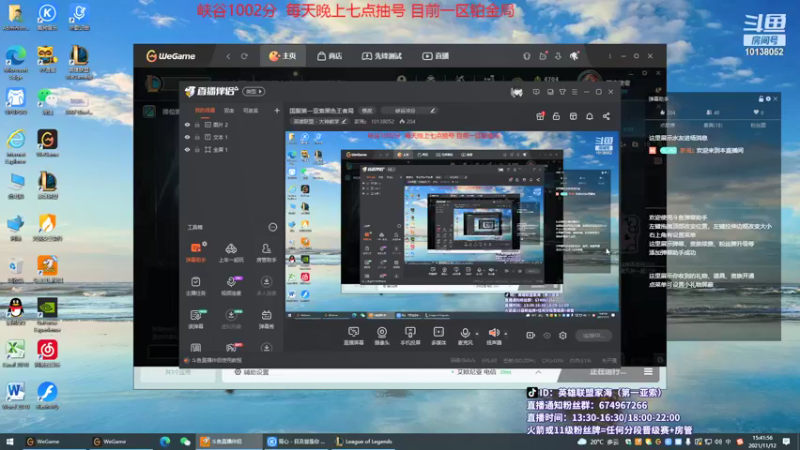Toggle the lock on the 文本 1 source
The height and width of the screenshot is (450, 800).
(x=197, y=137)
